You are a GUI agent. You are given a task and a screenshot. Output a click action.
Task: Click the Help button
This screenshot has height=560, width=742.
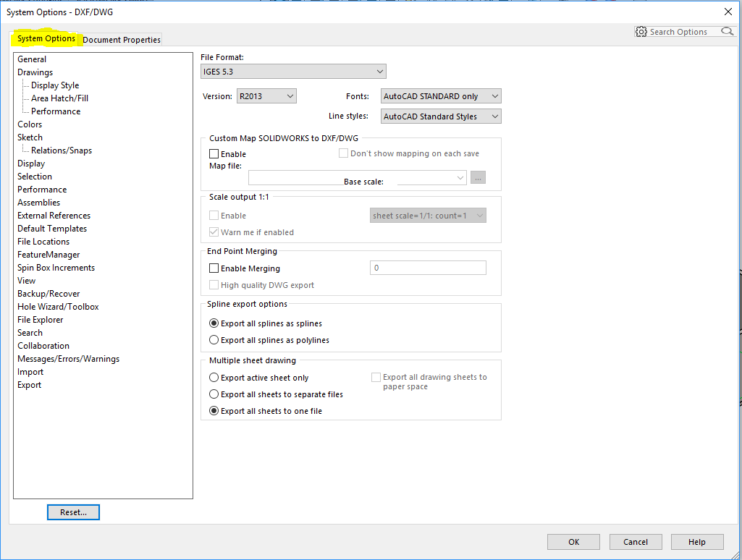click(x=697, y=542)
